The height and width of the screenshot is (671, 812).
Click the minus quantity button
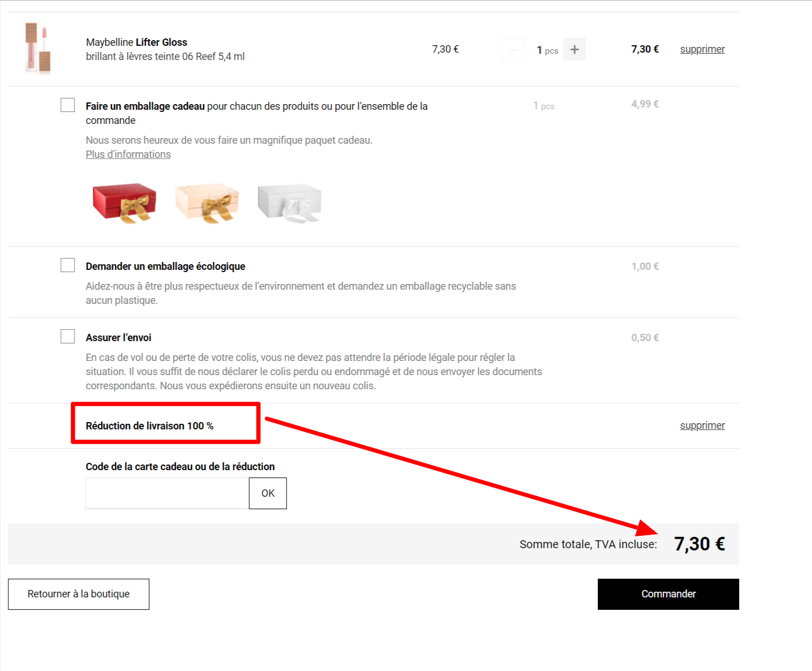click(513, 50)
